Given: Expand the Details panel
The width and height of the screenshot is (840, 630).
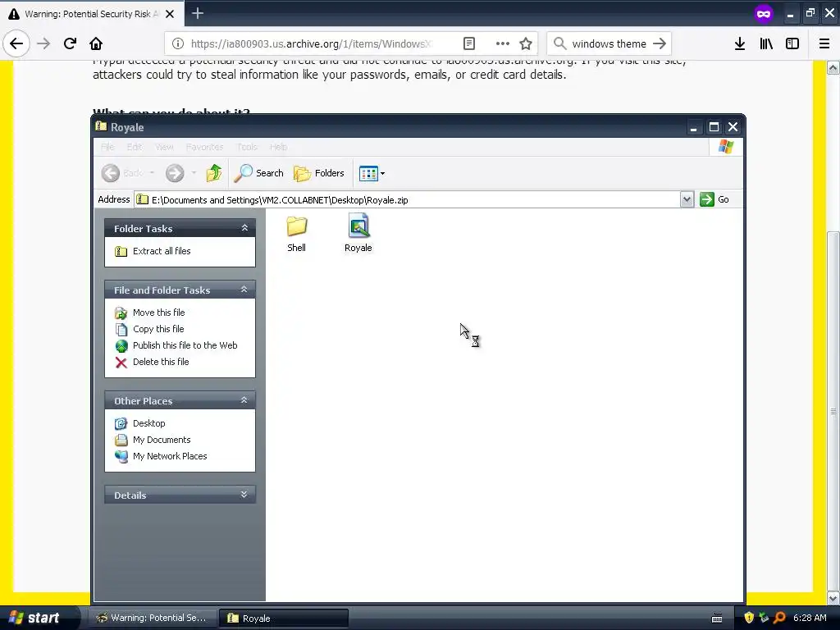Looking at the screenshot, I should coord(244,495).
